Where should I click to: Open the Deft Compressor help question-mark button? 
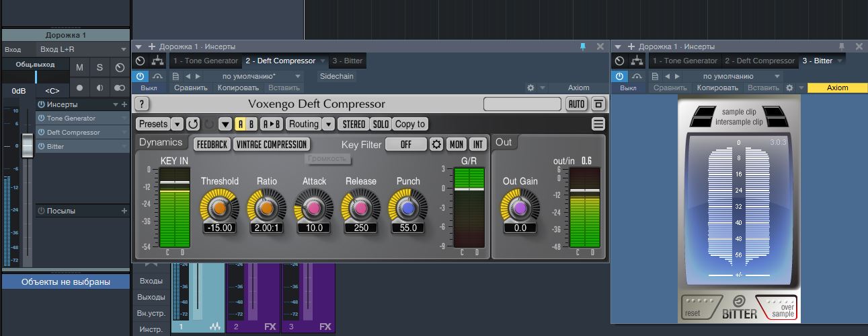coord(142,104)
